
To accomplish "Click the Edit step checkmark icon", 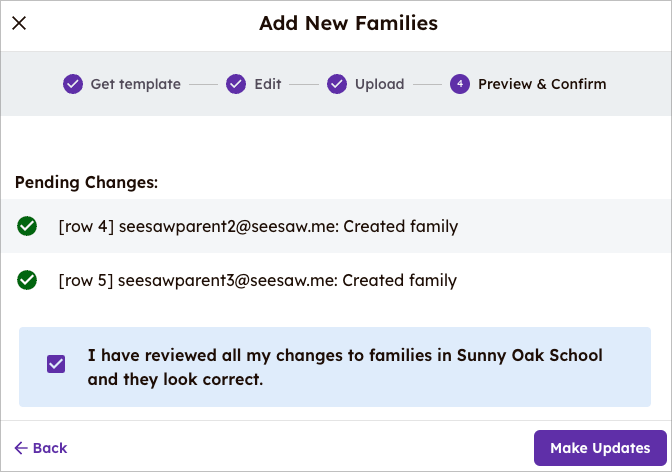I will (236, 84).
